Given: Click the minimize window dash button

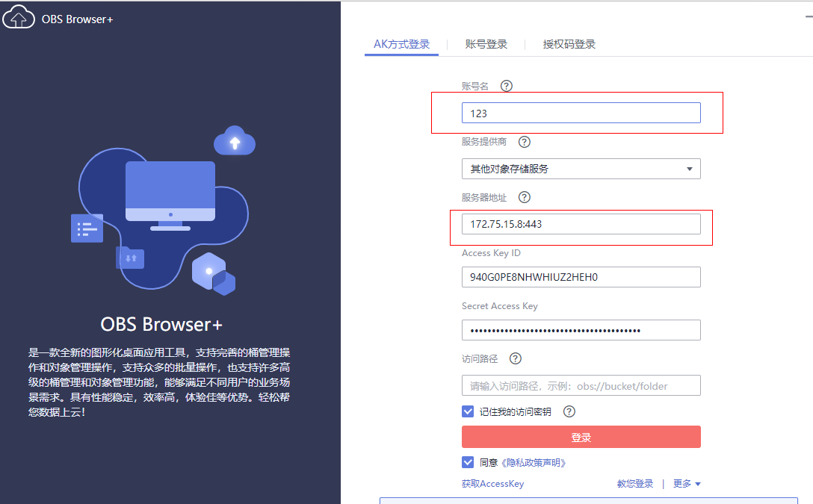Looking at the screenshot, I should [809, 17].
